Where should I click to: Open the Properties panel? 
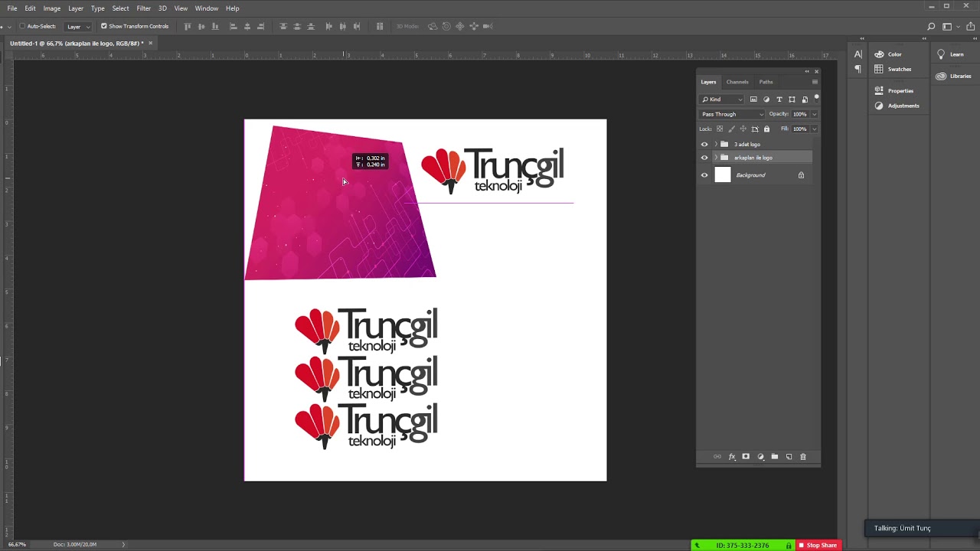tap(894, 91)
